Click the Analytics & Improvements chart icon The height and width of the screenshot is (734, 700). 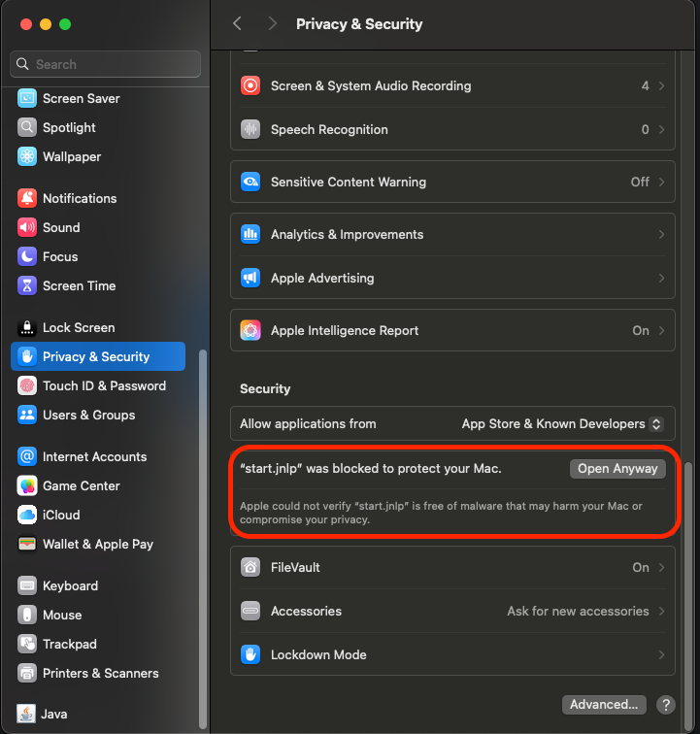pos(250,234)
